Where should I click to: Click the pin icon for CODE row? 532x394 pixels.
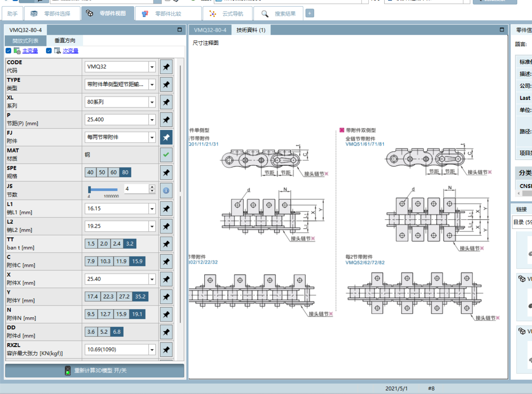(166, 67)
